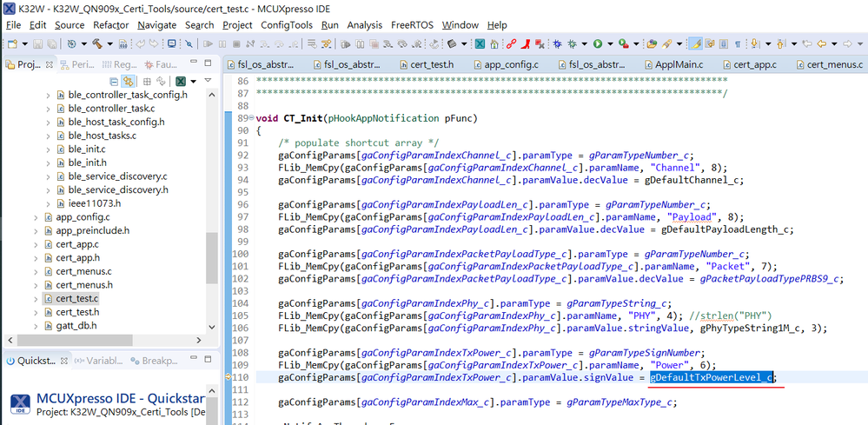Expand the app_config.c tree node
868x425 pixels.
pos(36,217)
